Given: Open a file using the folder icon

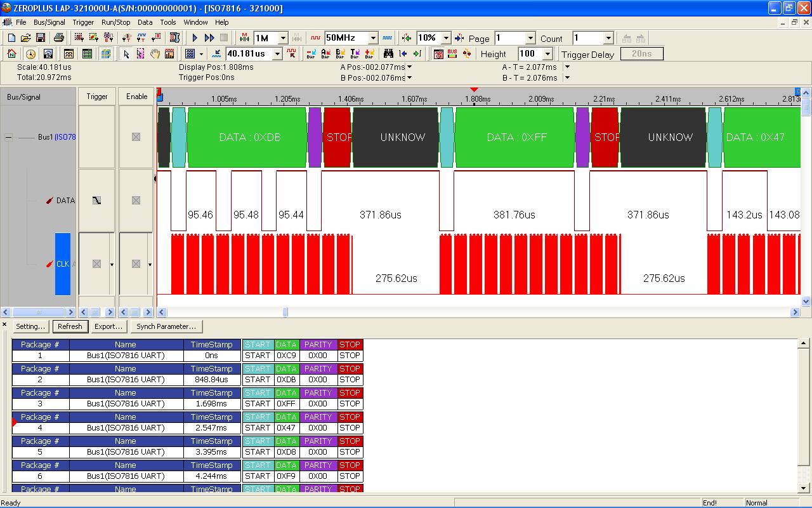Looking at the screenshot, I should tap(26, 38).
